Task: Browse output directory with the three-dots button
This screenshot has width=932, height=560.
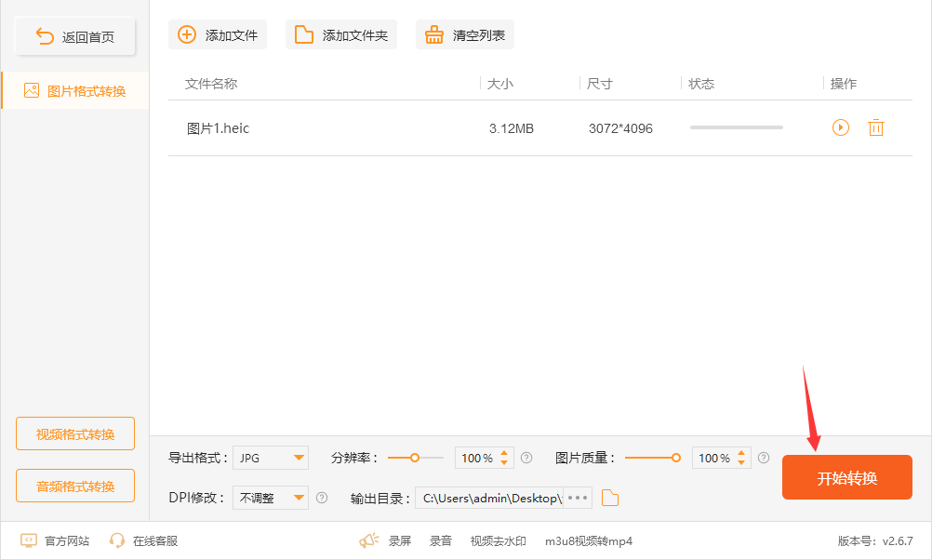Action: point(577,498)
